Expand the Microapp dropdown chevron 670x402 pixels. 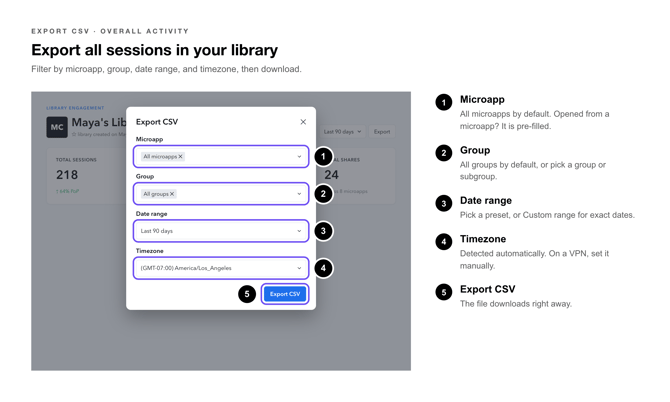(299, 157)
